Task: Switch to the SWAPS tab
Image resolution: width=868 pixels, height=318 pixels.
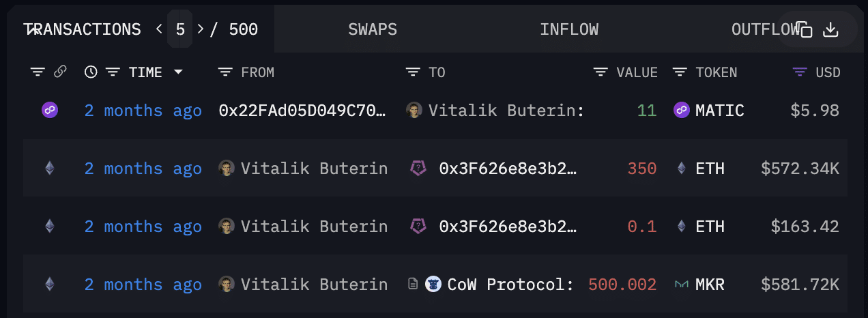Action: point(373,29)
